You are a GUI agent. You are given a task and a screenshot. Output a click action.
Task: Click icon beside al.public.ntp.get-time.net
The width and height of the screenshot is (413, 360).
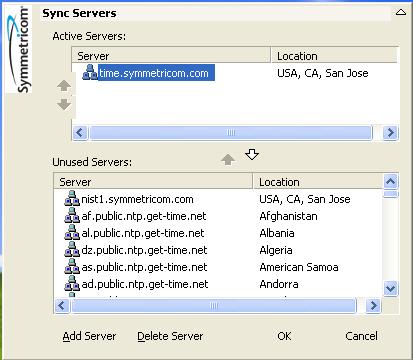(x=72, y=232)
